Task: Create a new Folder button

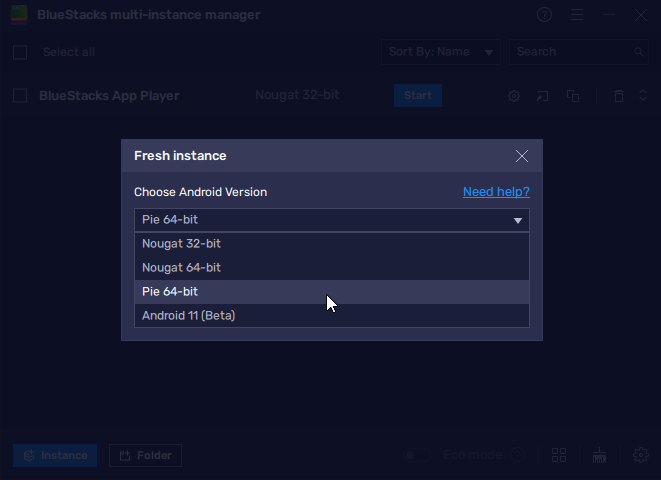Action: point(145,455)
